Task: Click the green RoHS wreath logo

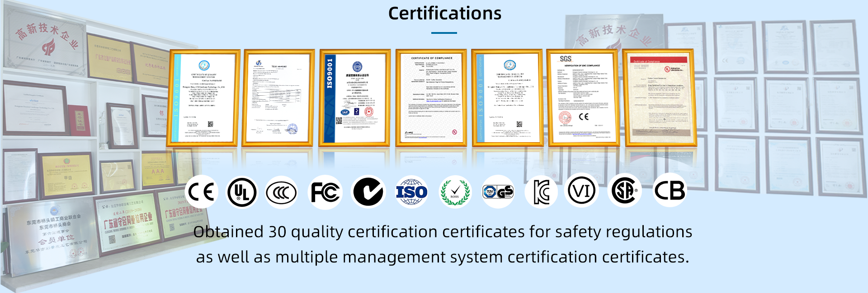Action: tap(455, 192)
